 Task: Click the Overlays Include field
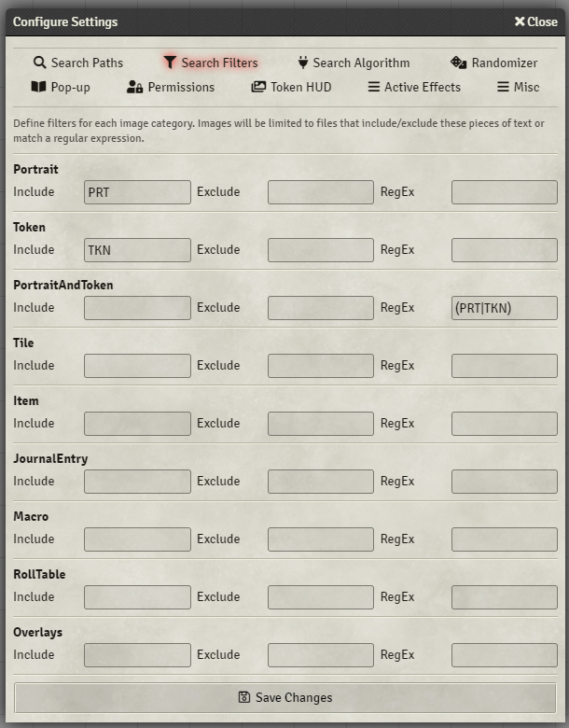point(137,655)
